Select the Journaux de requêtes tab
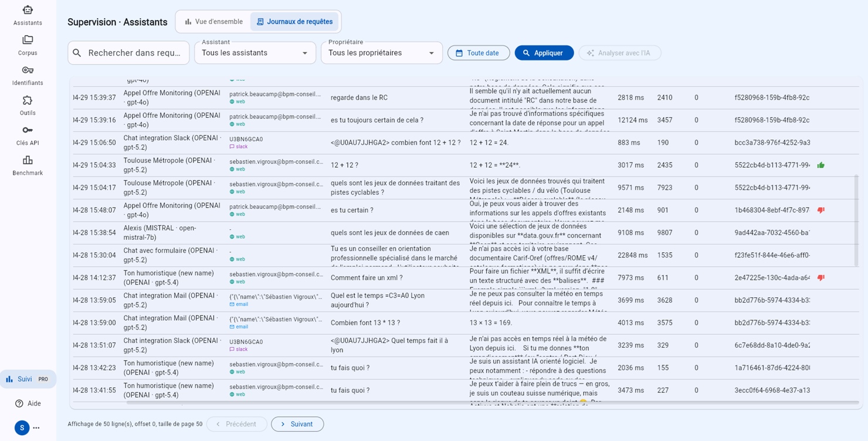 294,22
